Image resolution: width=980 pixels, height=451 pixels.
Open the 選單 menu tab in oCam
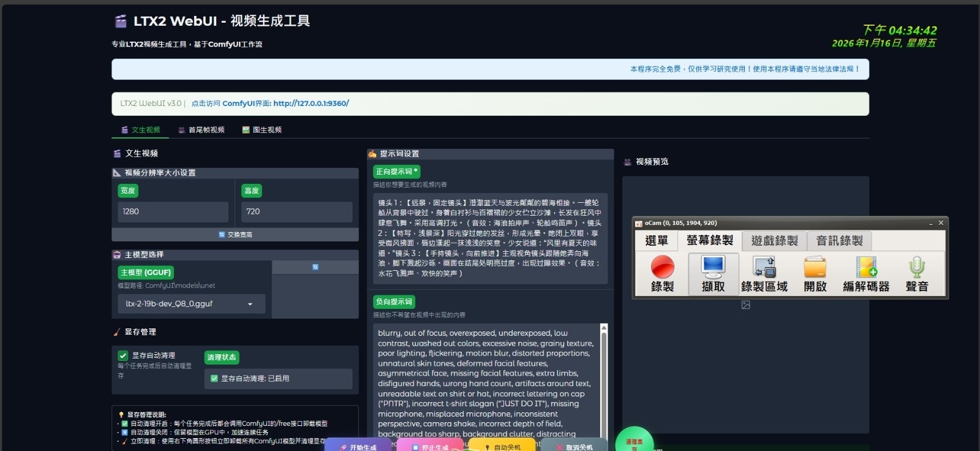coord(657,241)
